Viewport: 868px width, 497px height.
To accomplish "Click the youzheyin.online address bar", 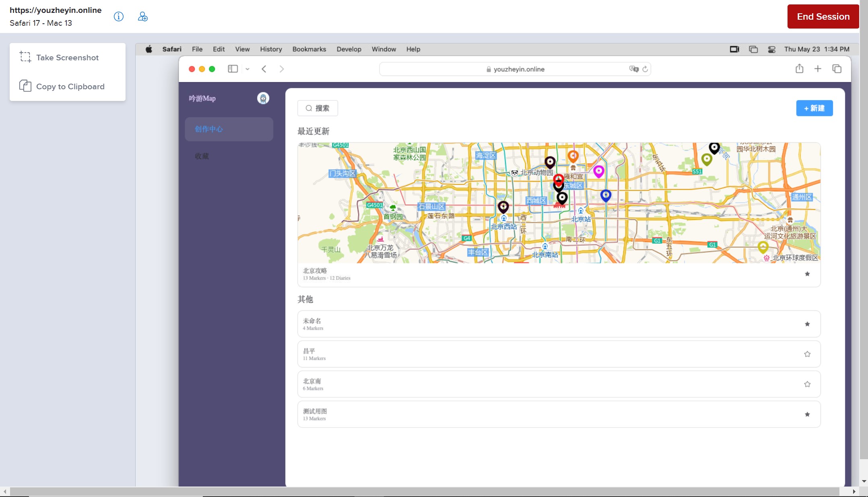I will tap(515, 69).
